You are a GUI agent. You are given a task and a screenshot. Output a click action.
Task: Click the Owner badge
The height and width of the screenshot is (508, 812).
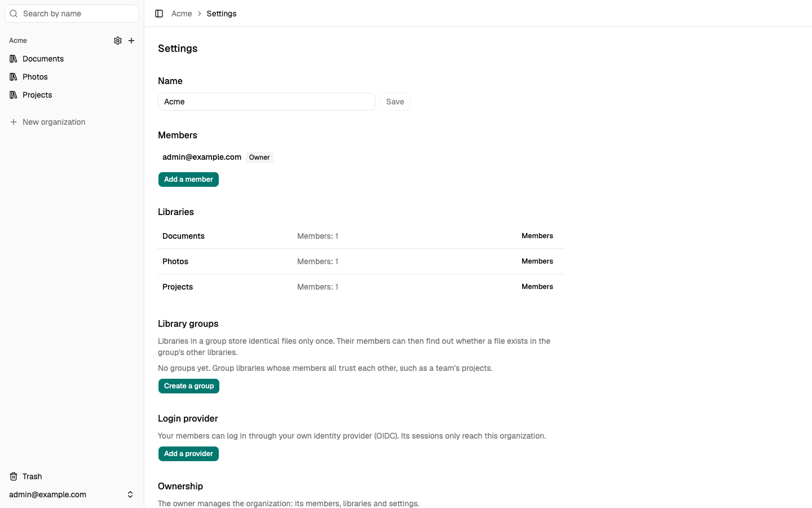pos(259,157)
